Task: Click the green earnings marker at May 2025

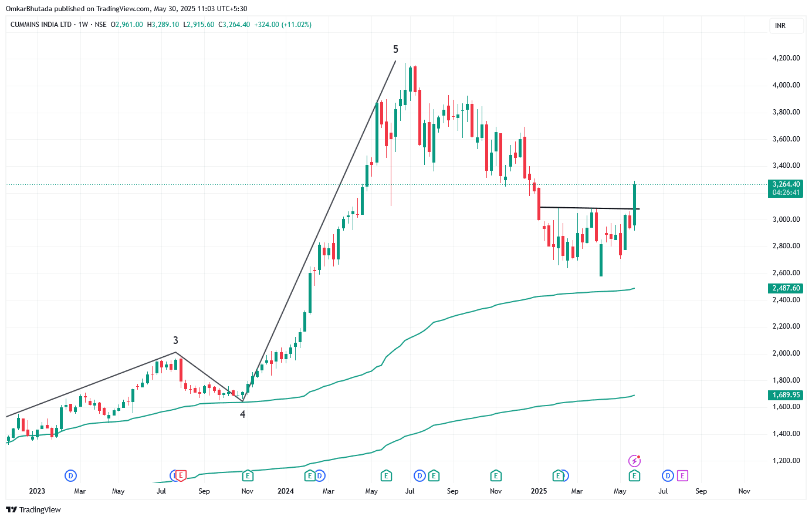Action: pos(634,475)
